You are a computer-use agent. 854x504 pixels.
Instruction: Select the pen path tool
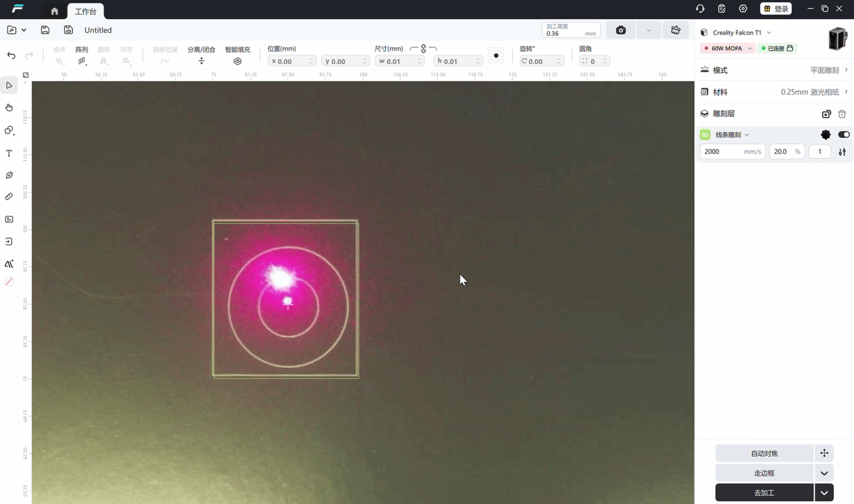(9, 175)
